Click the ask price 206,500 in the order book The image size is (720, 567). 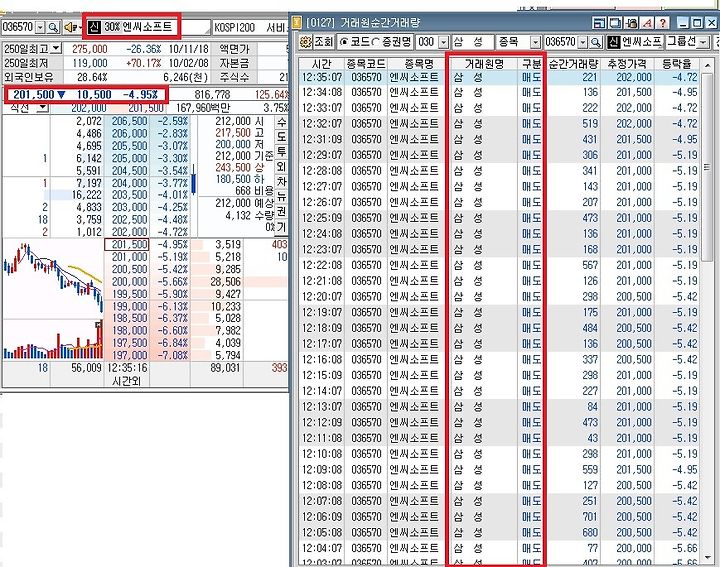click(129, 121)
